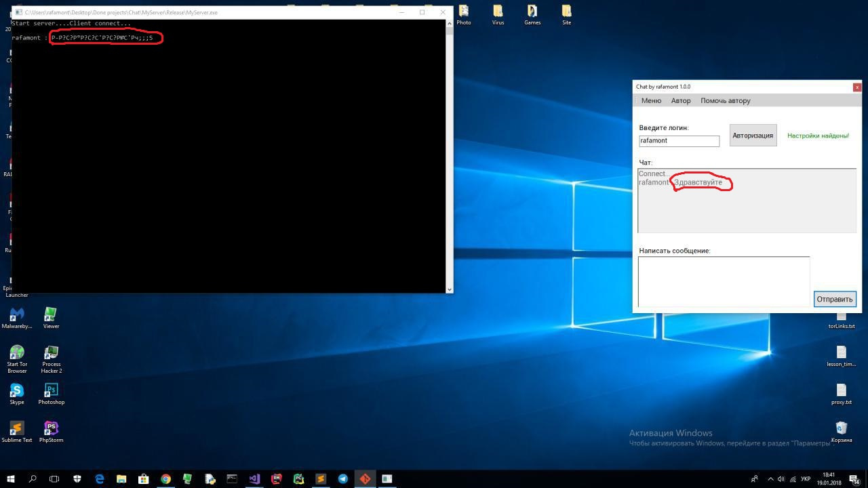Select the Start Tor Browser desktop icon

17,359
